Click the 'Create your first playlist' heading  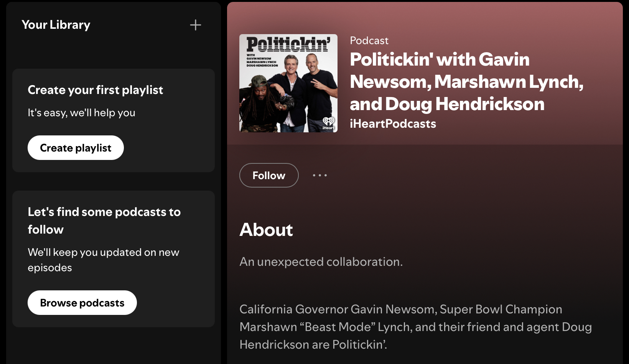coord(96,90)
